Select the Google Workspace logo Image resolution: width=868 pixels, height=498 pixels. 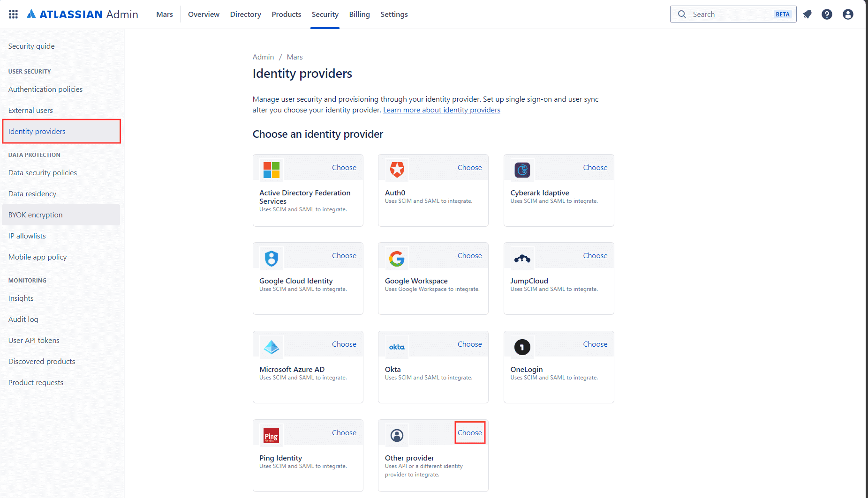396,258
